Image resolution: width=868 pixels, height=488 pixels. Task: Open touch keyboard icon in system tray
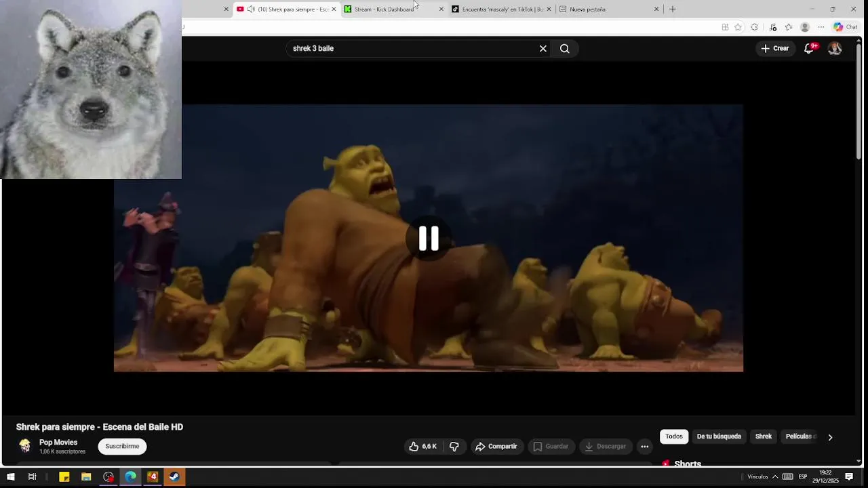click(788, 476)
